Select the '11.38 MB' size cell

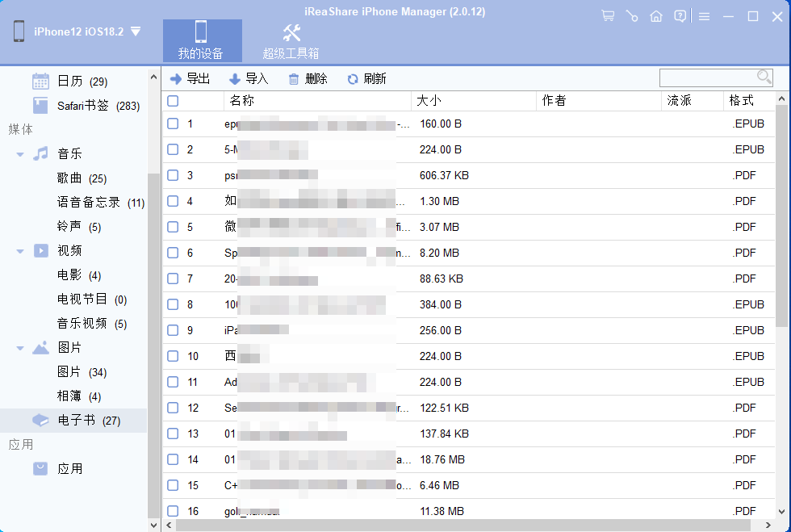[x=442, y=511]
